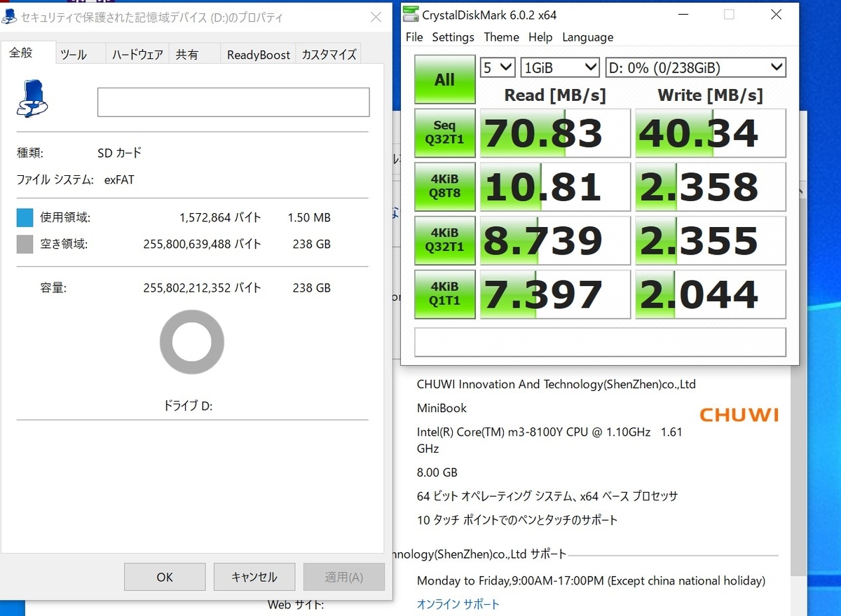Click the 4KiB Q8T8 read result 10.81
841x616 pixels.
click(x=555, y=186)
